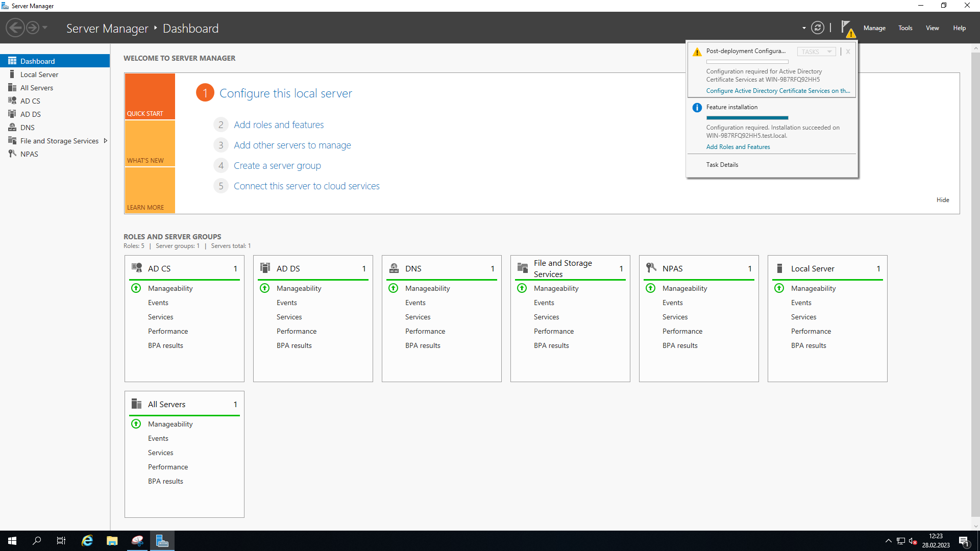Click the Back navigation arrow
The height and width of the screenshot is (551, 980).
tap(15, 28)
